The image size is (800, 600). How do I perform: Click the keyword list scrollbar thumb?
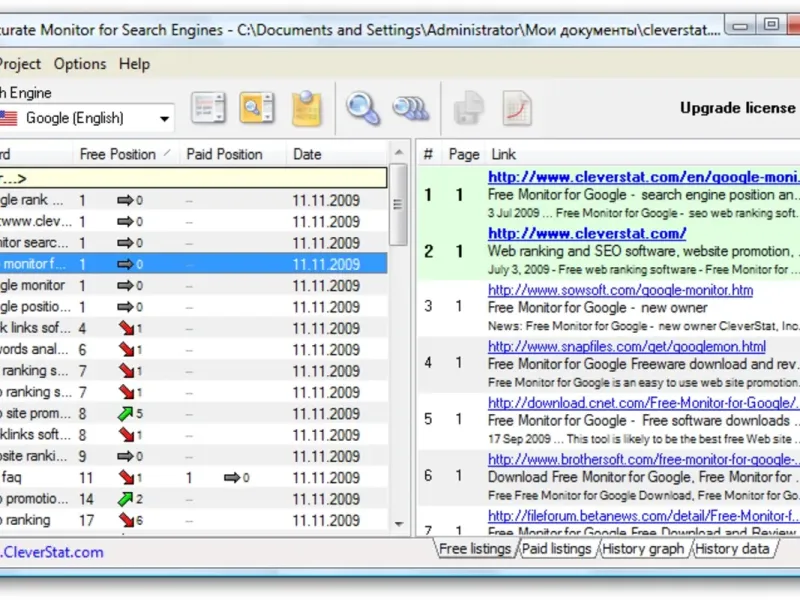398,204
